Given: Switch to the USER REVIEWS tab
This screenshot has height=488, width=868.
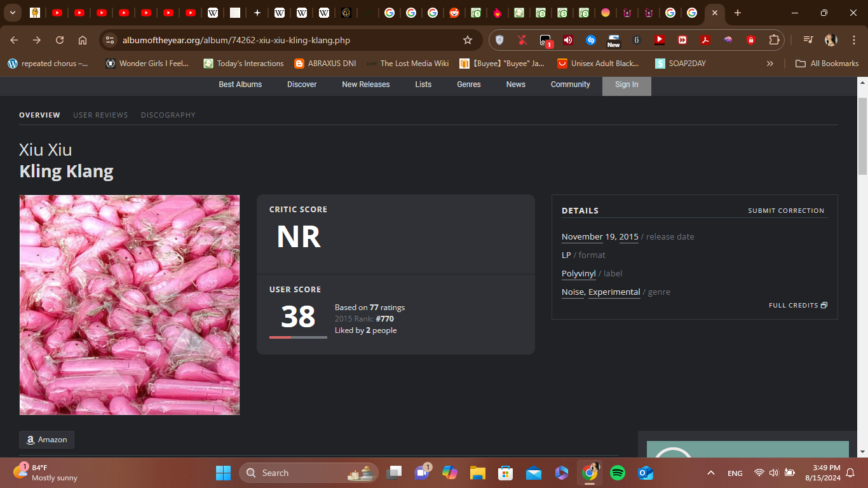Looking at the screenshot, I should (100, 115).
